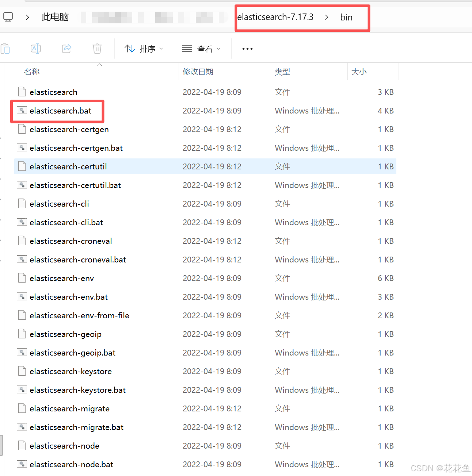Select the elasticsearch-geoip file icon
The height and width of the screenshot is (476, 472).
(x=22, y=334)
